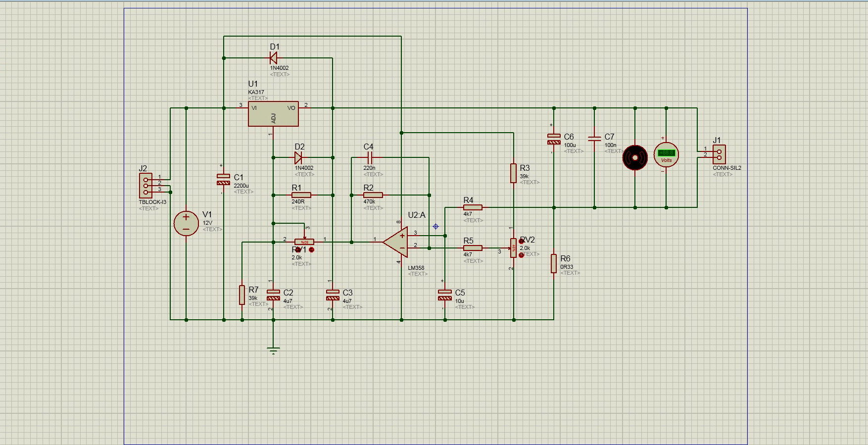The image size is (868, 445).
Task: Select the V1 voltage source symbol
Action: pos(187,223)
